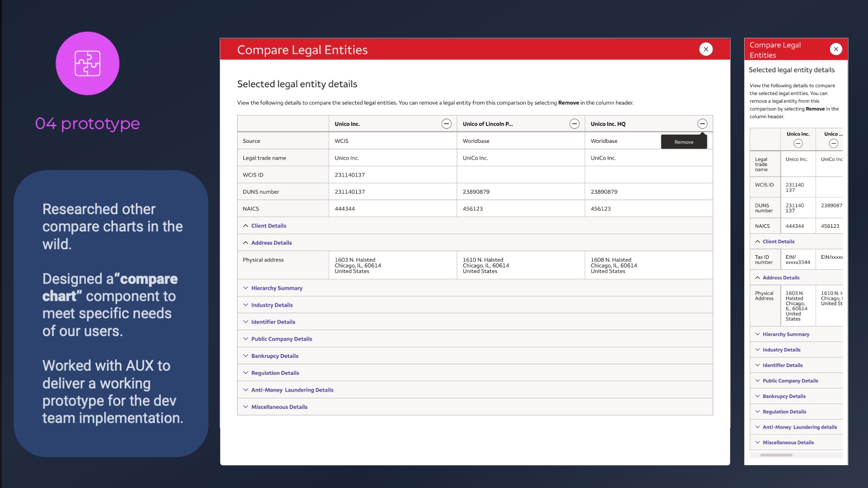The height and width of the screenshot is (488, 868).
Task: Expand Anti-Money Laundering Details in main table
Action: pos(292,390)
